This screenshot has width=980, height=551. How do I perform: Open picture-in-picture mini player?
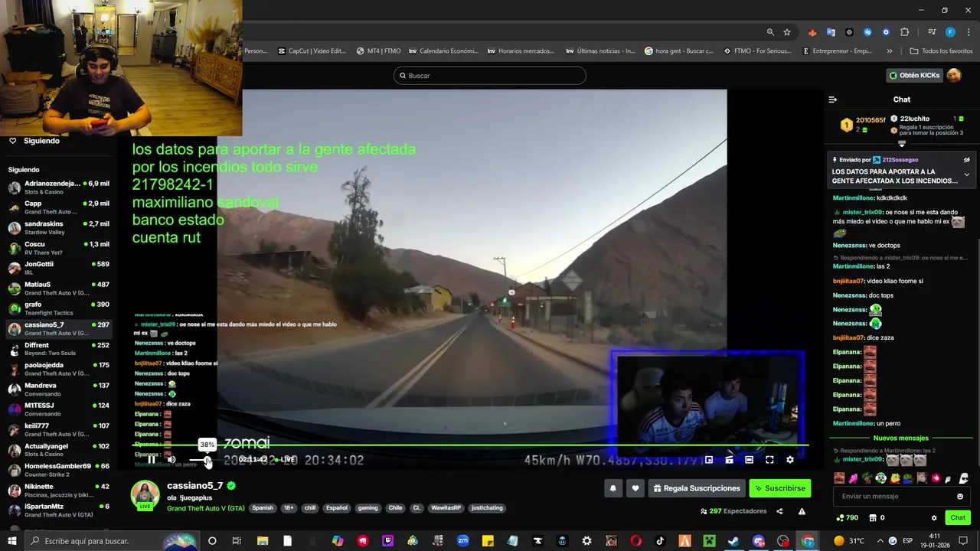[x=709, y=460]
